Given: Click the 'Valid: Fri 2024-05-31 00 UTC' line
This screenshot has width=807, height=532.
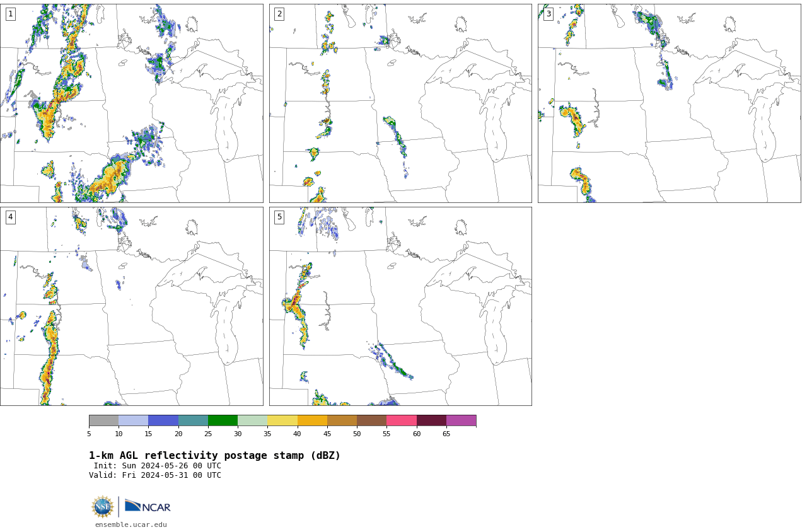Looking at the screenshot, I should pyautogui.click(x=155, y=475).
